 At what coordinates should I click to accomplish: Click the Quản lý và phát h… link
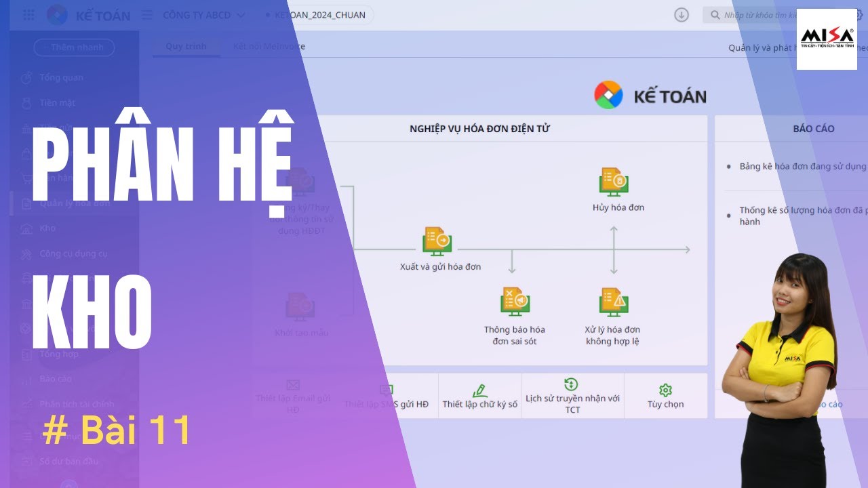coord(762,48)
